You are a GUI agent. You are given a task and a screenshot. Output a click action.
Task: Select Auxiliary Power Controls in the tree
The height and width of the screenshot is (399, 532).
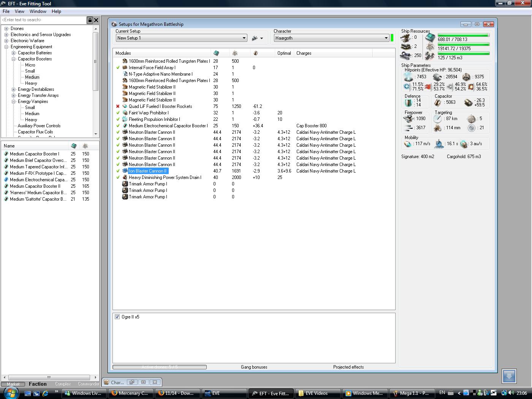point(39,126)
